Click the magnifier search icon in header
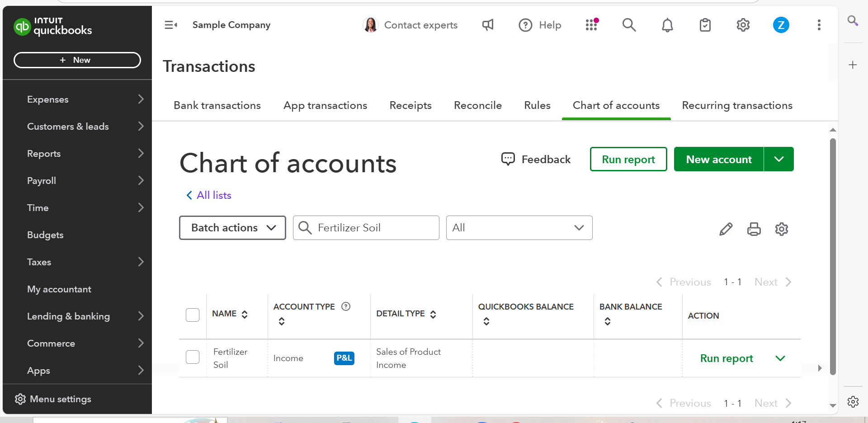Viewport: 868px width, 423px height. [x=629, y=25]
